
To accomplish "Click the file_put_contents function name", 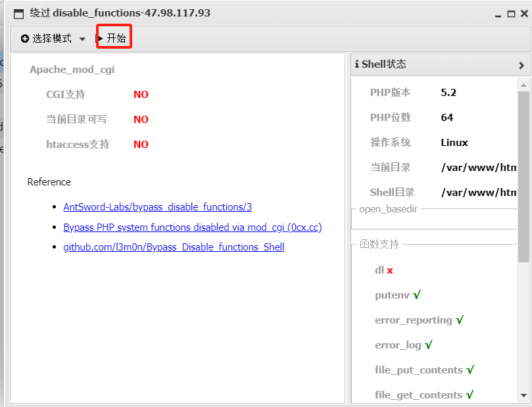I will 419,370.
